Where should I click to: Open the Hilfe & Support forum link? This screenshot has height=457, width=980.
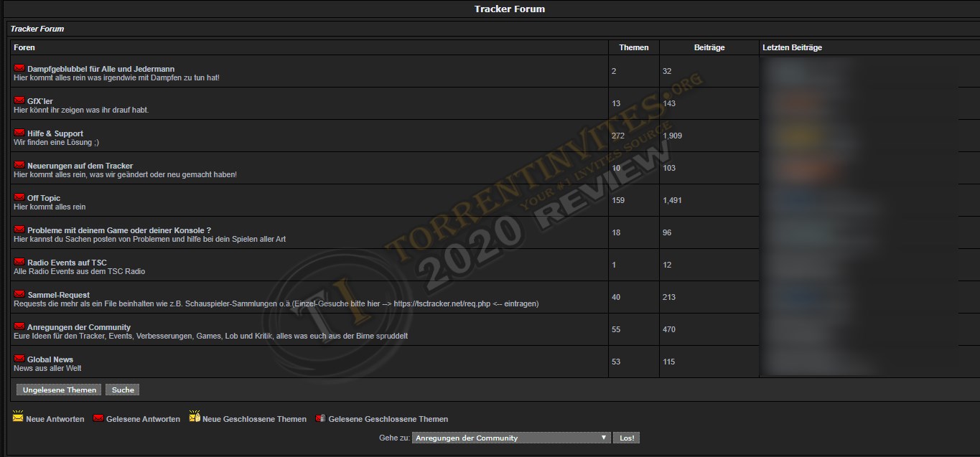(x=55, y=133)
